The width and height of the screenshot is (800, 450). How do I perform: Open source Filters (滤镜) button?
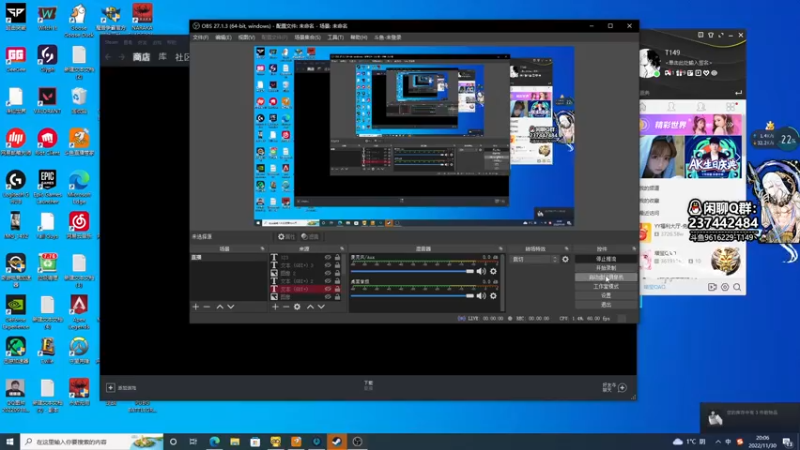(310, 237)
